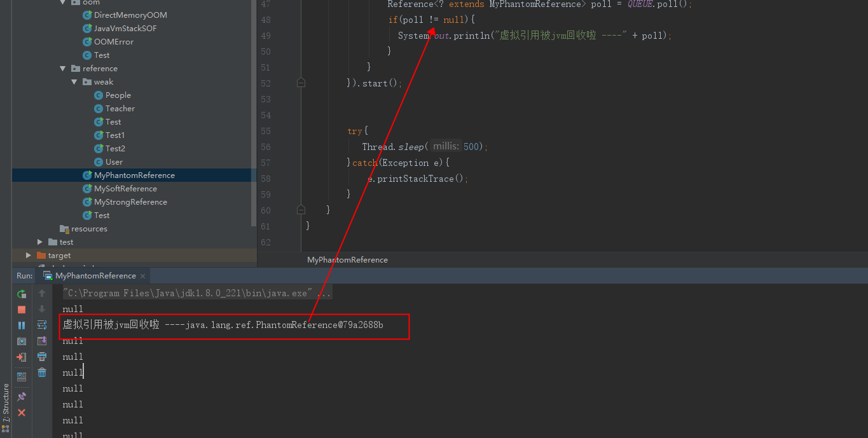Fold the method at line 60
The image size is (868, 438).
pyautogui.click(x=301, y=210)
